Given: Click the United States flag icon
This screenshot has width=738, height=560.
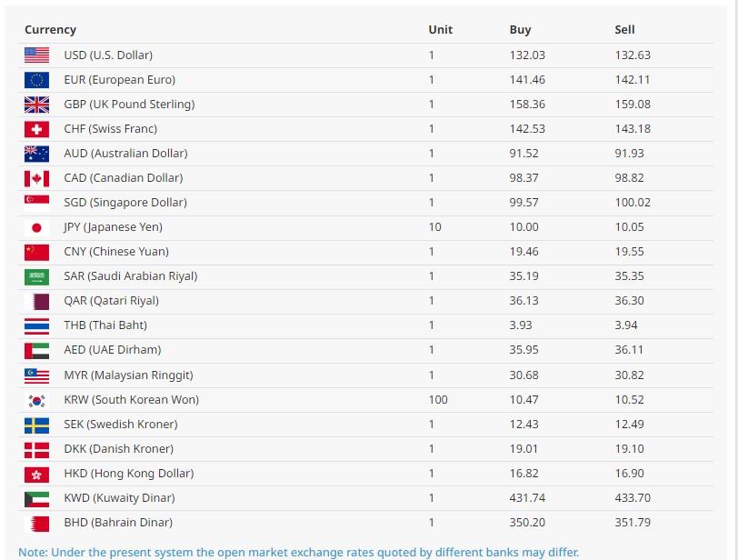Looking at the screenshot, I should point(36,55).
